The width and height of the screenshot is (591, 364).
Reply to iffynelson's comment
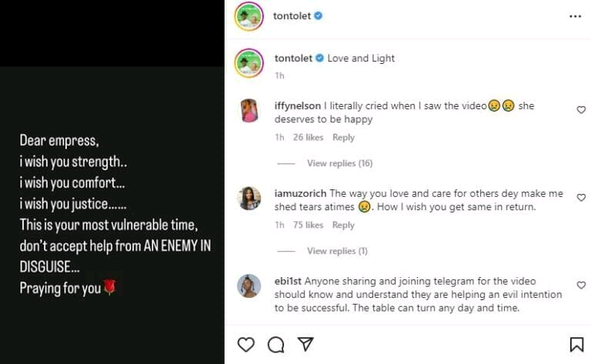point(343,138)
